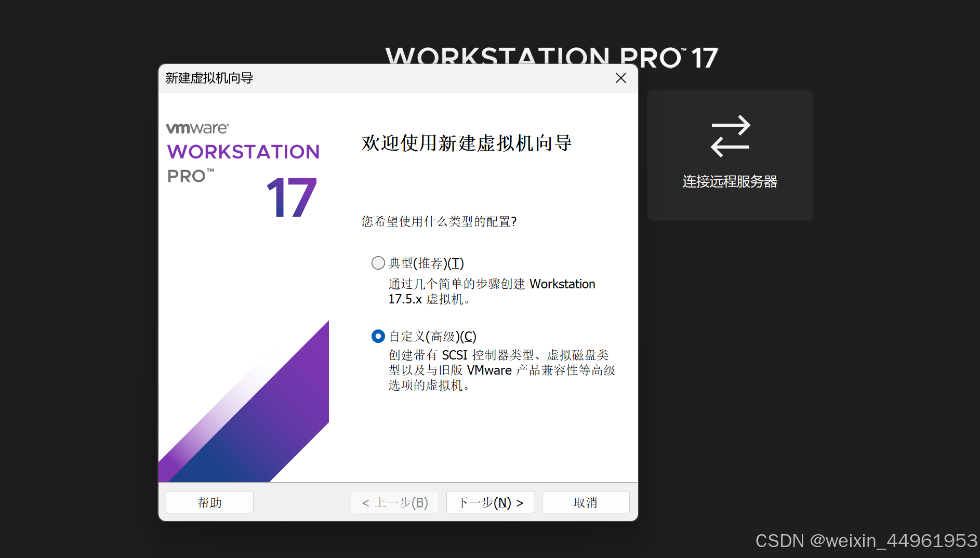Click the 下一步(N) button

(x=490, y=502)
